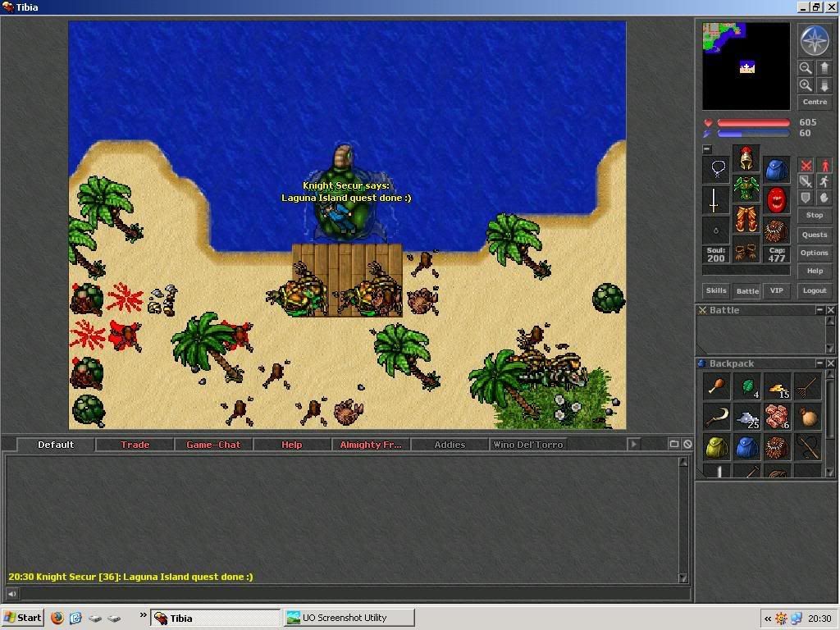Viewport: 840px width, 630px height.
Task: Select the boots equipment slot
Action: point(746,249)
